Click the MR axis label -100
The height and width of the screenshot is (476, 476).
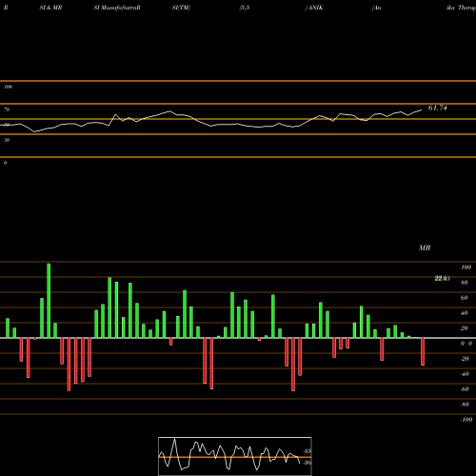click(466, 420)
